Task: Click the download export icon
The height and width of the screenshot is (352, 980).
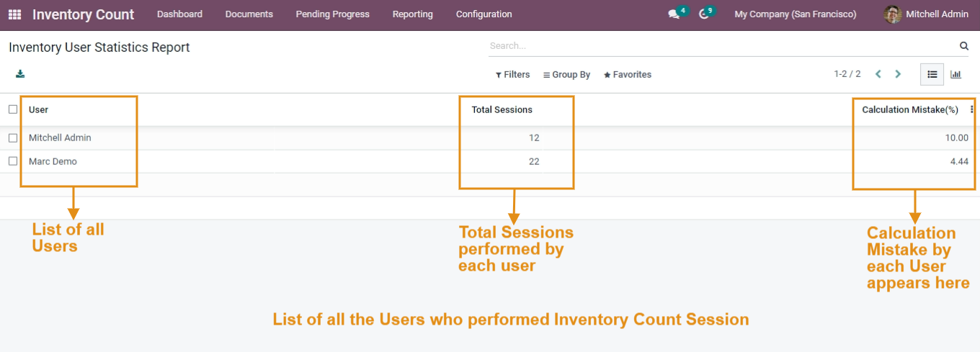Action: pyautogui.click(x=20, y=73)
